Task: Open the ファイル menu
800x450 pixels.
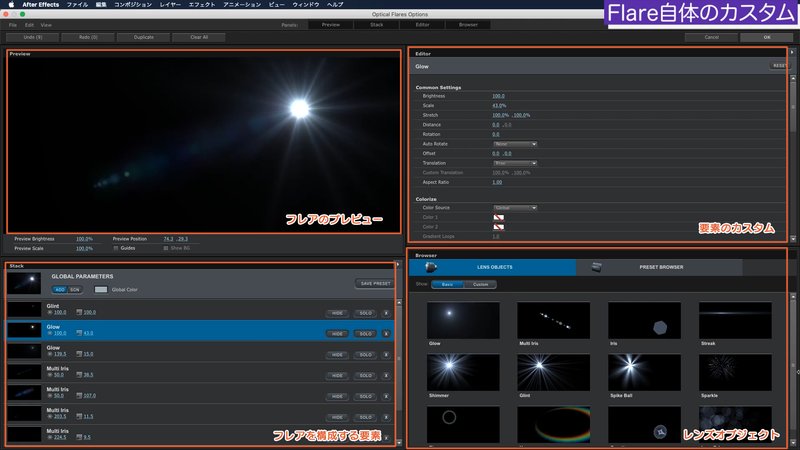Action: coord(77,4)
